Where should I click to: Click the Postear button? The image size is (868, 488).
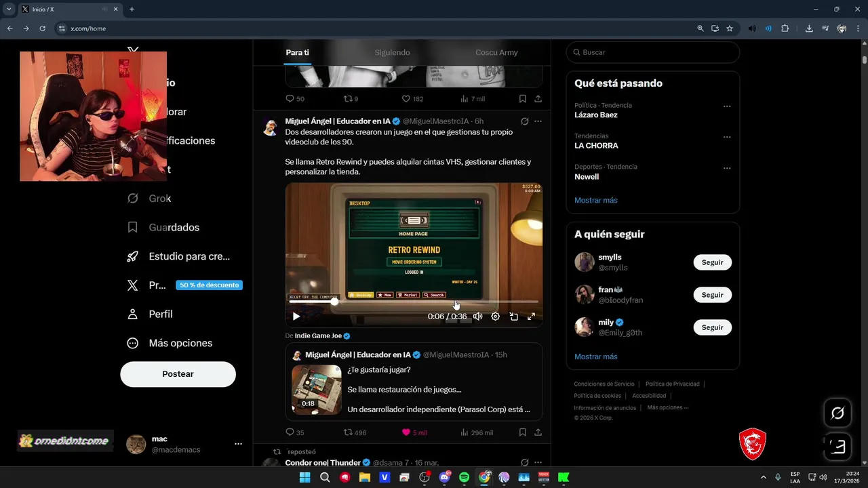click(178, 374)
